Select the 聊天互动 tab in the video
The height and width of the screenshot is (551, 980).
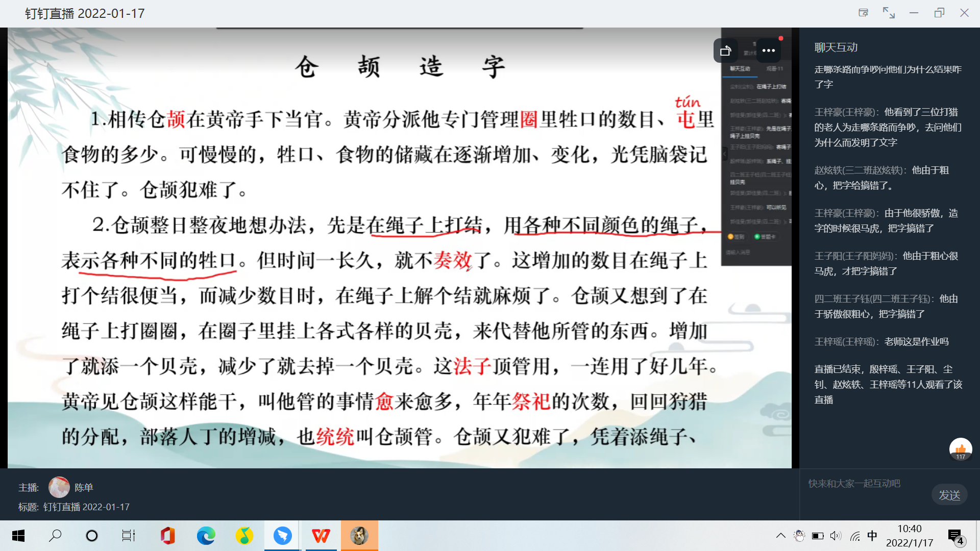tap(740, 68)
